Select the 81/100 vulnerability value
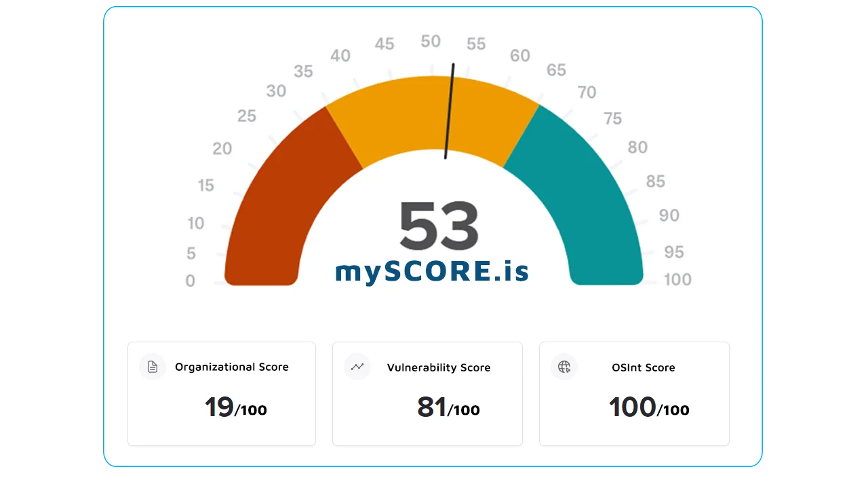The height and width of the screenshot is (488, 868). click(x=448, y=407)
